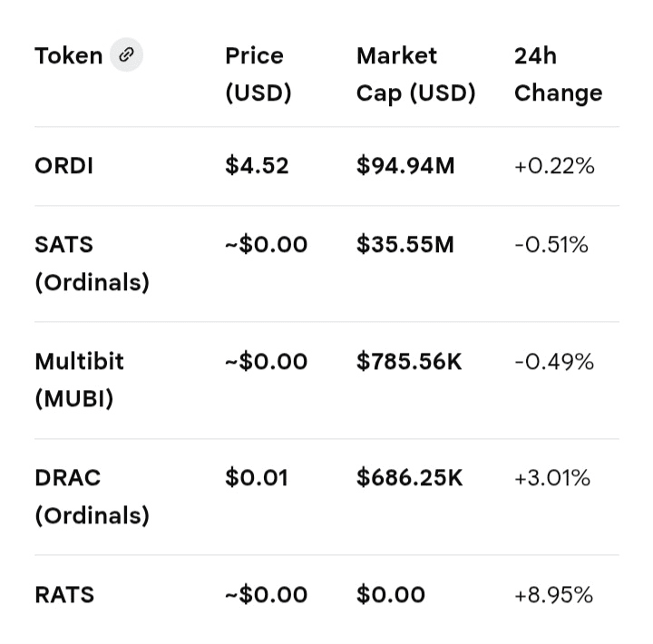The height and width of the screenshot is (644, 653).
Task: Click Multibit market cap $785.56K
Action: (409, 362)
